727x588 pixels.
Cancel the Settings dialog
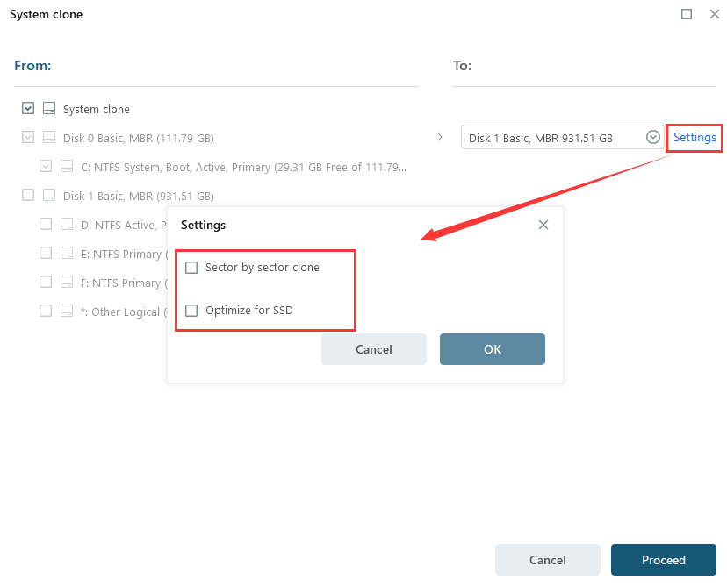(x=374, y=349)
